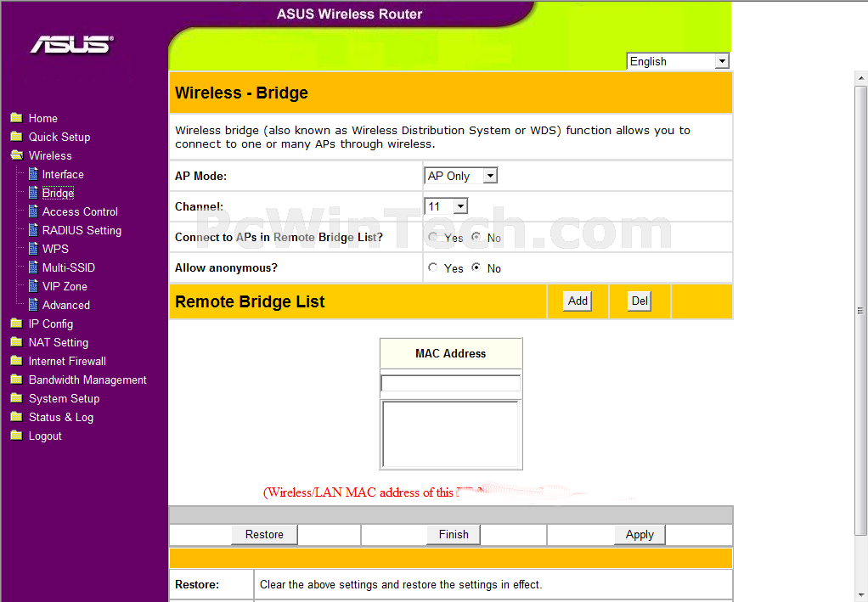Screen dimensions: 868x602
Task: Select No for Allow anonymous
Action: (476, 267)
